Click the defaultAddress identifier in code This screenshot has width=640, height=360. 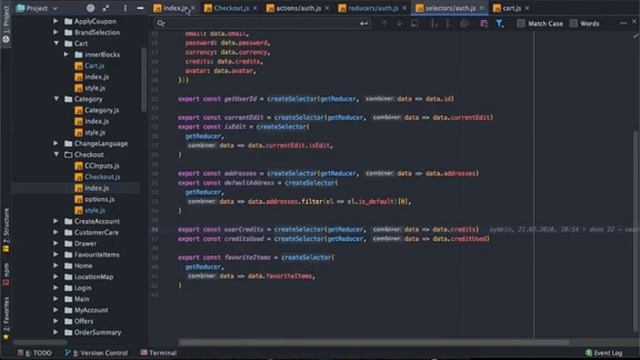tap(249, 182)
